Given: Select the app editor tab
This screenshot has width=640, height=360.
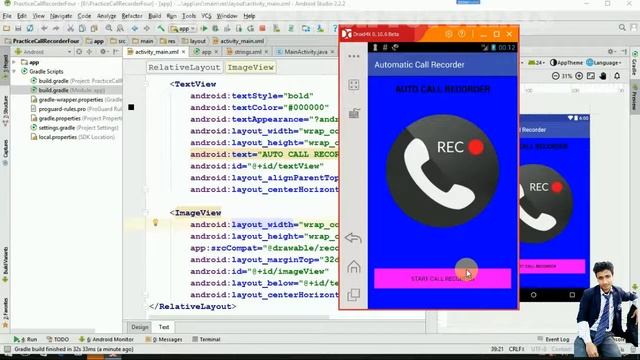Looking at the screenshot, I should 206,52.
